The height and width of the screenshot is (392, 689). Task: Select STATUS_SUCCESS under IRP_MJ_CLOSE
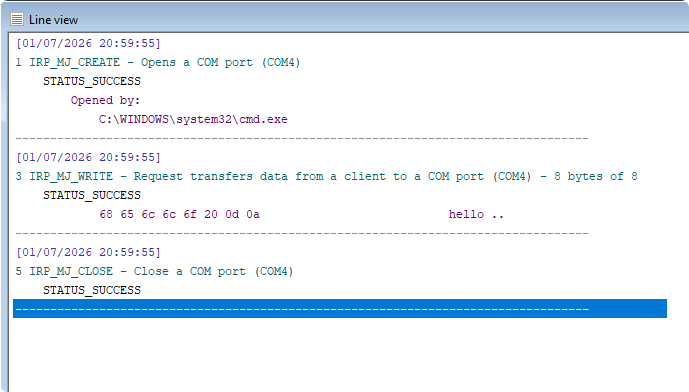[92, 290]
